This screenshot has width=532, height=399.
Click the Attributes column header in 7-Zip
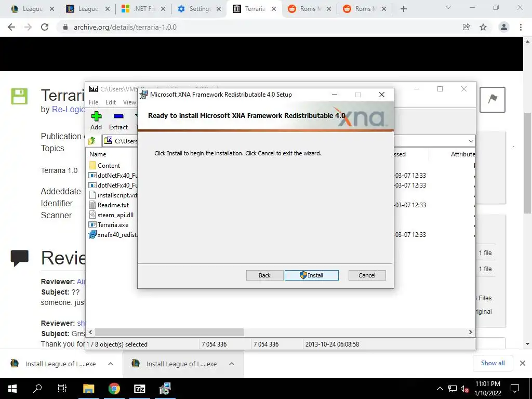(x=462, y=154)
